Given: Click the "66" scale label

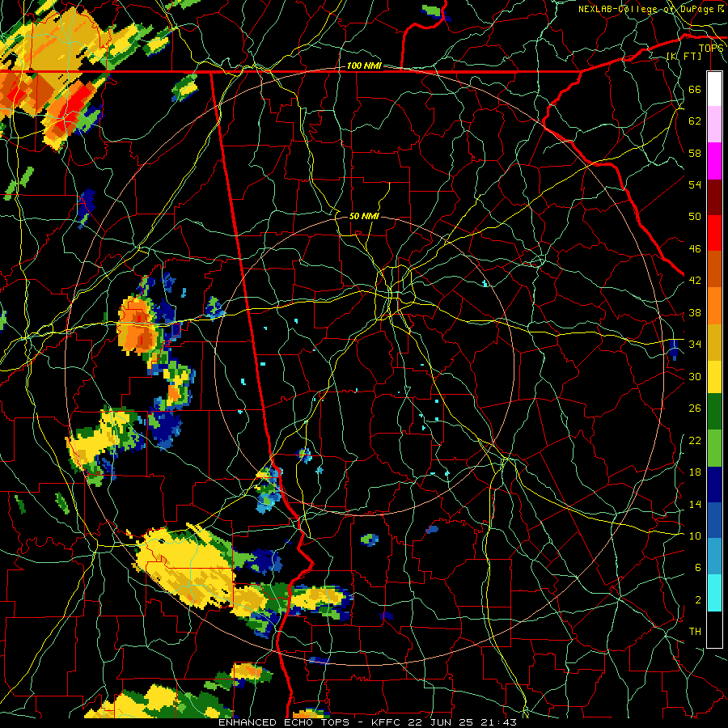Looking at the screenshot, I should [x=695, y=89].
